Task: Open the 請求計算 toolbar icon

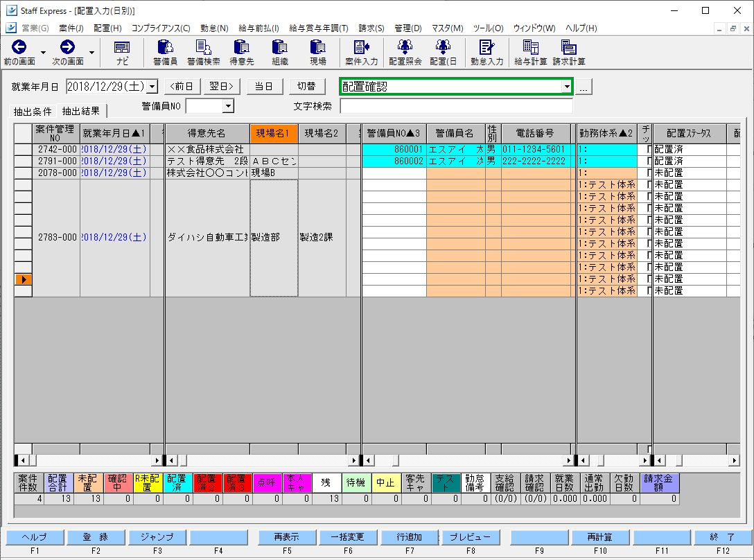Action: click(x=569, y=53)
